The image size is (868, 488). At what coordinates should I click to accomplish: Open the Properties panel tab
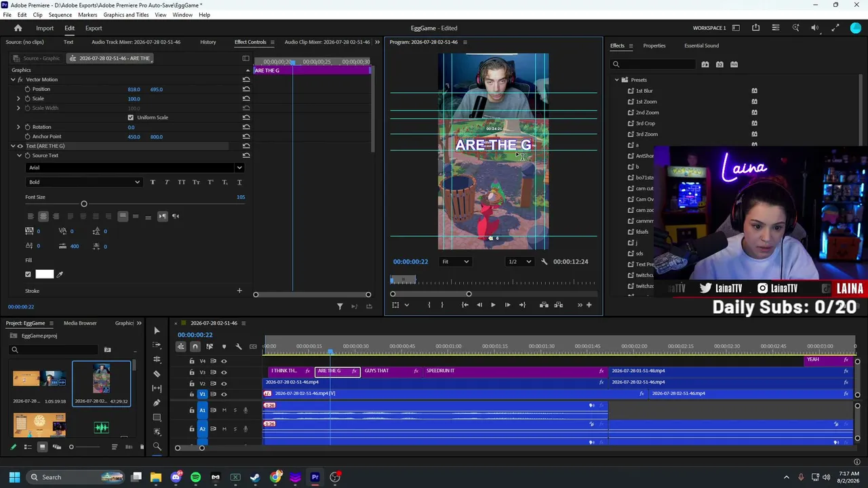click(654, 45)
